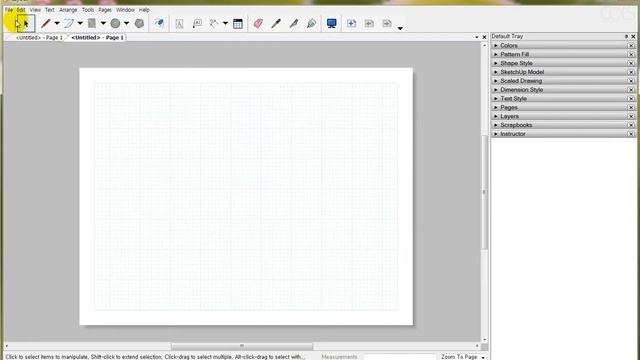Click the active bold Untitled tab
640x360 pixels.
(x=98, y=38)
